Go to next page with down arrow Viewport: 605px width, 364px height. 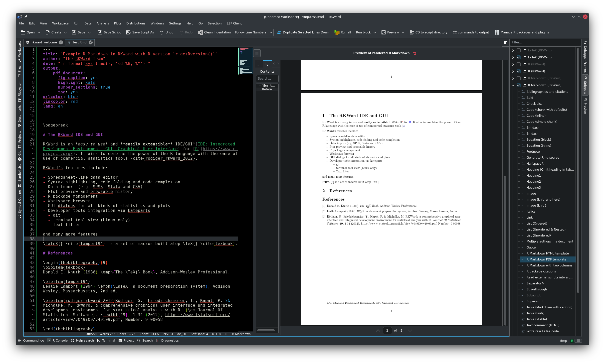410,331
